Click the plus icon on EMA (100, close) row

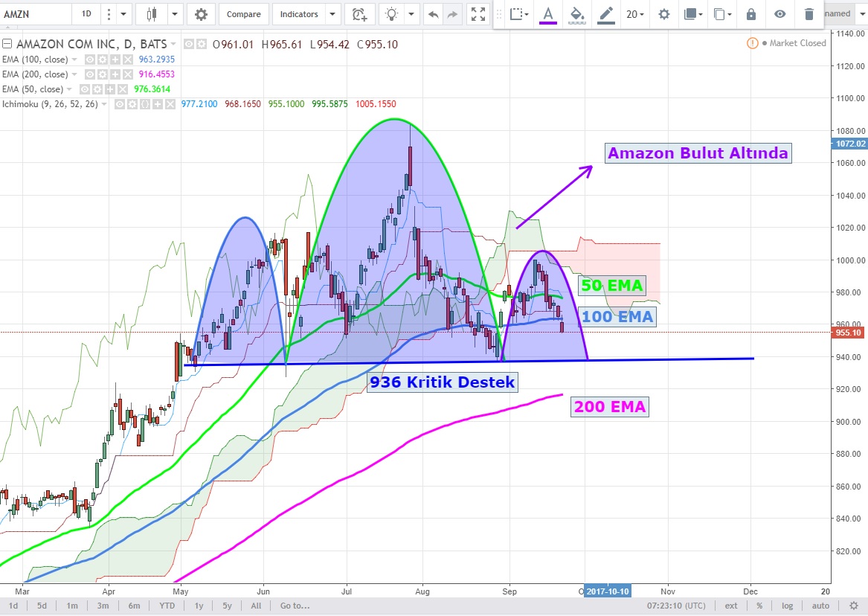coord(115,60)
